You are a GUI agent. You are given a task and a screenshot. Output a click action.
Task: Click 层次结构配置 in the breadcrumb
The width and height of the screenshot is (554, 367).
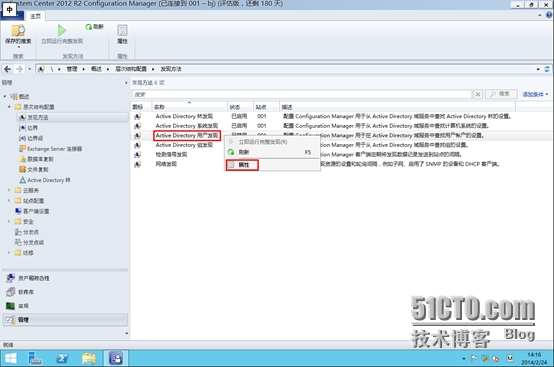click(x=131, y=69)
